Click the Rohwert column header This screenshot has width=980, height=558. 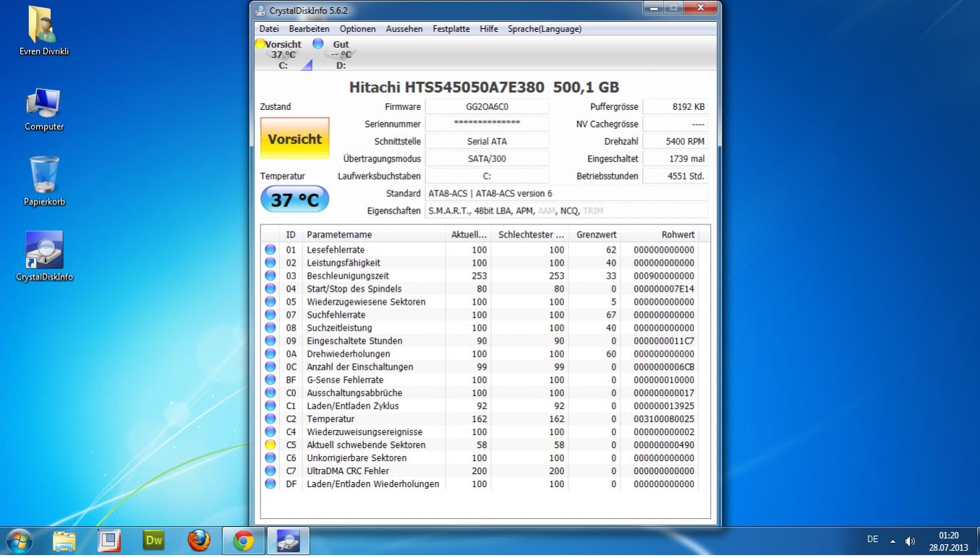point(660,234)
